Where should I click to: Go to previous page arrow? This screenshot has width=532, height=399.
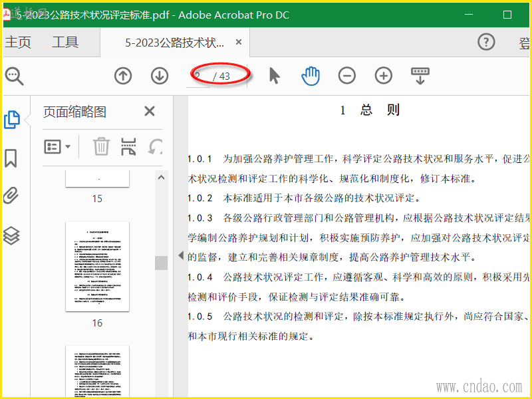123,76
